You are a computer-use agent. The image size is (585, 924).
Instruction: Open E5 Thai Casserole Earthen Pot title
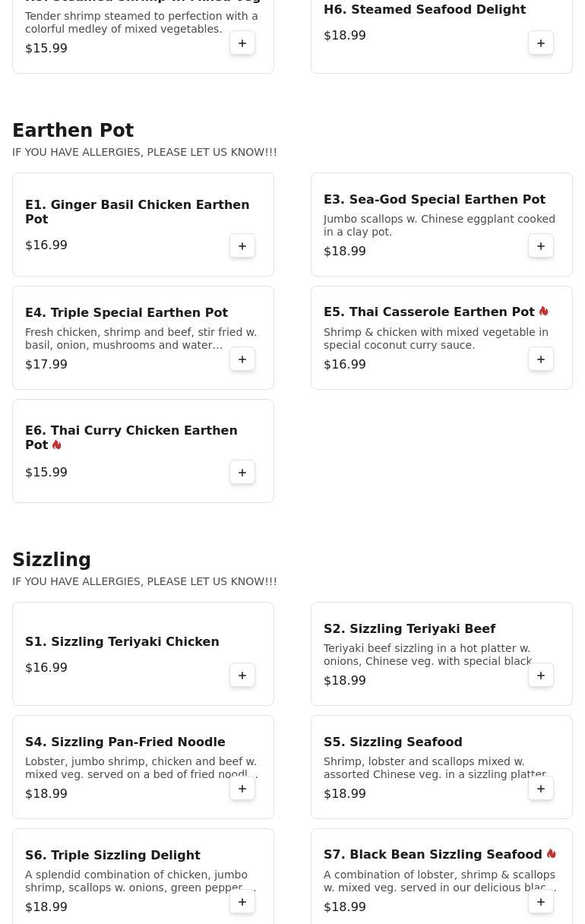(429, 312)
